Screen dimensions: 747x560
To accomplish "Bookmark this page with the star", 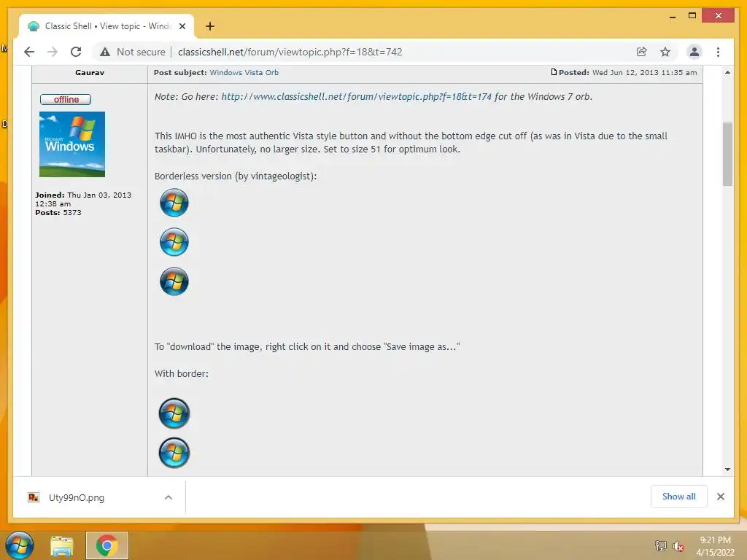I will point(665,52).
